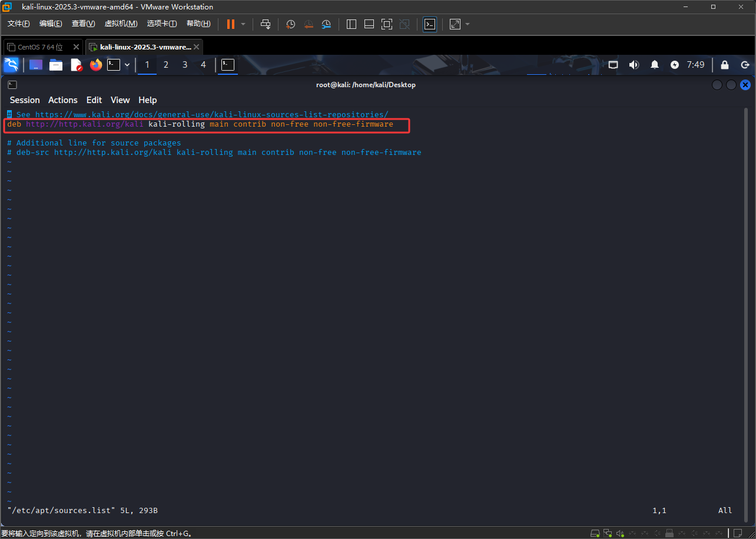Click the deb http.kali.org kali-rolling line

click(x=200, y=124)
